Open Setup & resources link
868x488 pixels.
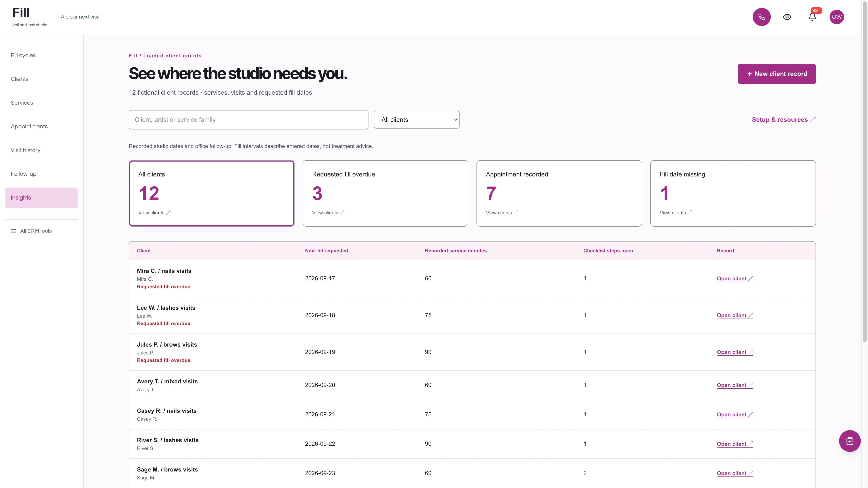783,120
